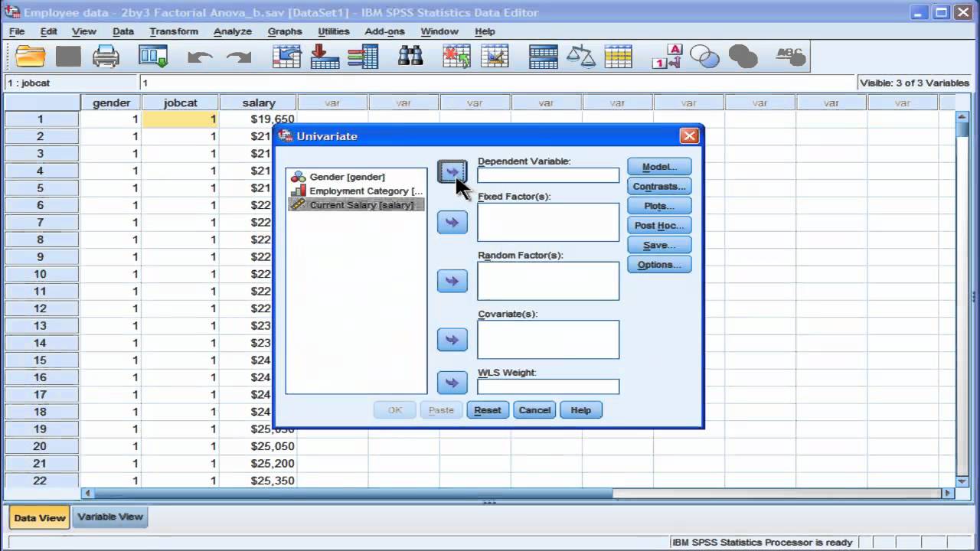Image resolution: width=980 pixels, height=551 pixels.
Task: Click the Plots... button
Action: pyautogui.click(x=659, y=206)
